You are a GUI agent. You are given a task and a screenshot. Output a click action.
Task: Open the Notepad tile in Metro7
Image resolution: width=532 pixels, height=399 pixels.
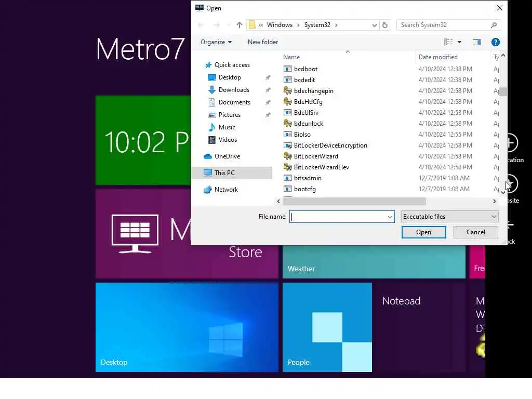[420, 327]
